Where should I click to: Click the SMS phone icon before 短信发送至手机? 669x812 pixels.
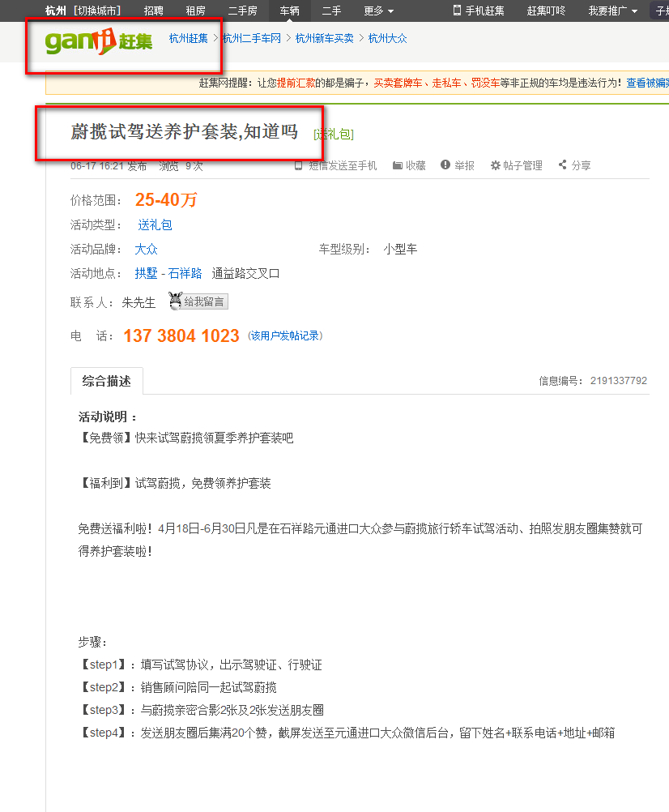click(x=299, y=165)
